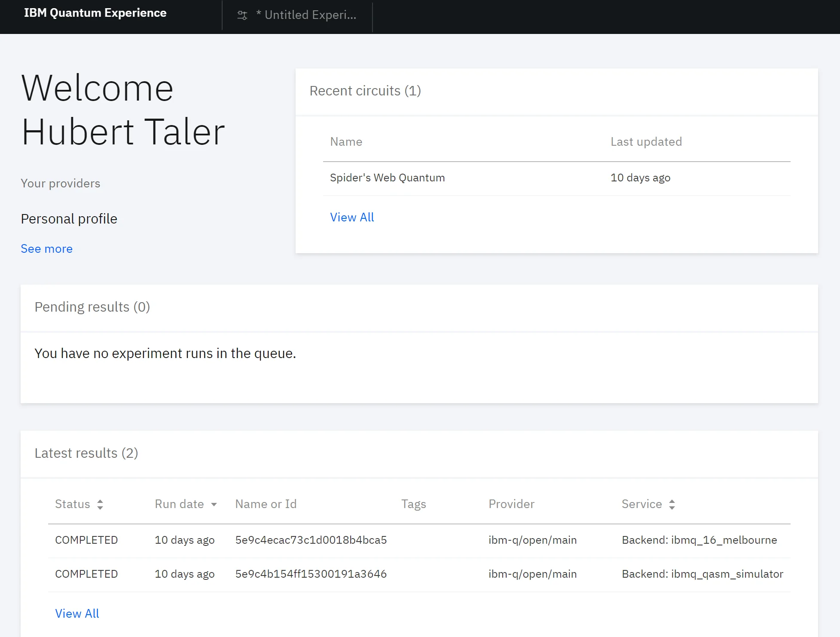Click run date of the melbourne result
The image size is (840, 637).
[184, 540]
